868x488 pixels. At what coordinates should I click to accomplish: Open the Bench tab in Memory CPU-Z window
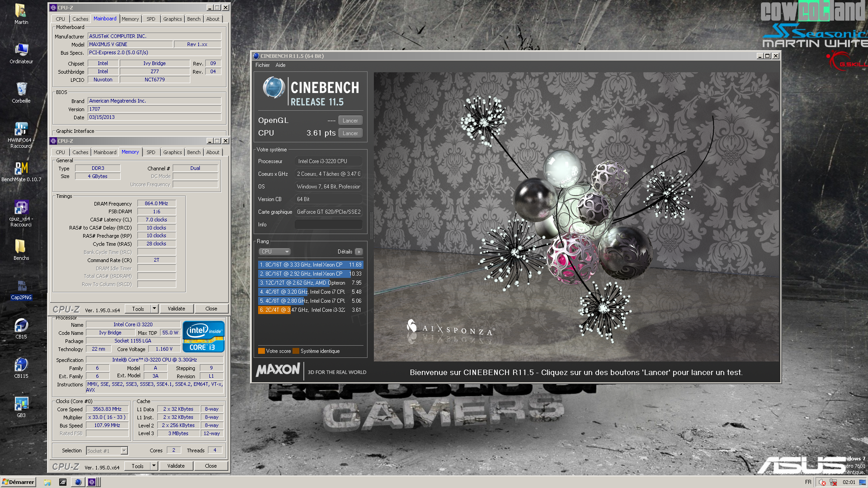tap(193, 152)
